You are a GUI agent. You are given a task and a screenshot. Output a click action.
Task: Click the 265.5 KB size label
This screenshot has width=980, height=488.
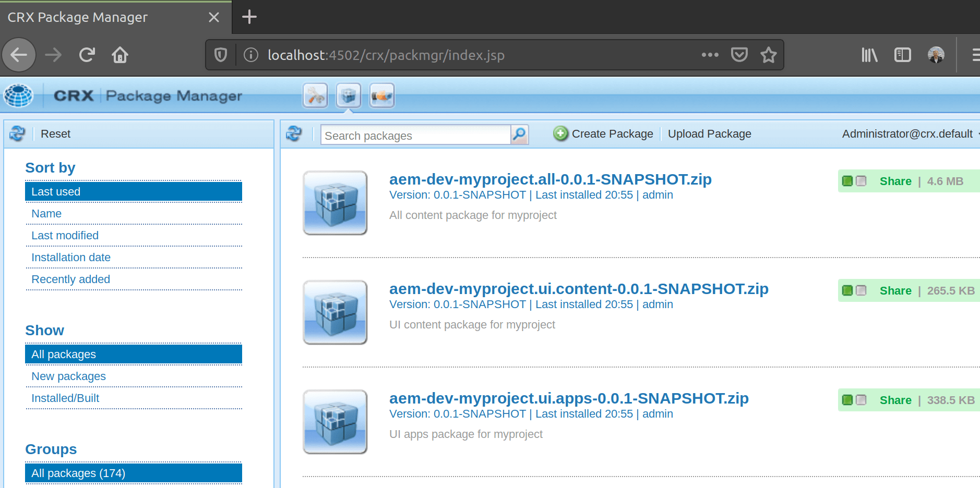(951, 290)
